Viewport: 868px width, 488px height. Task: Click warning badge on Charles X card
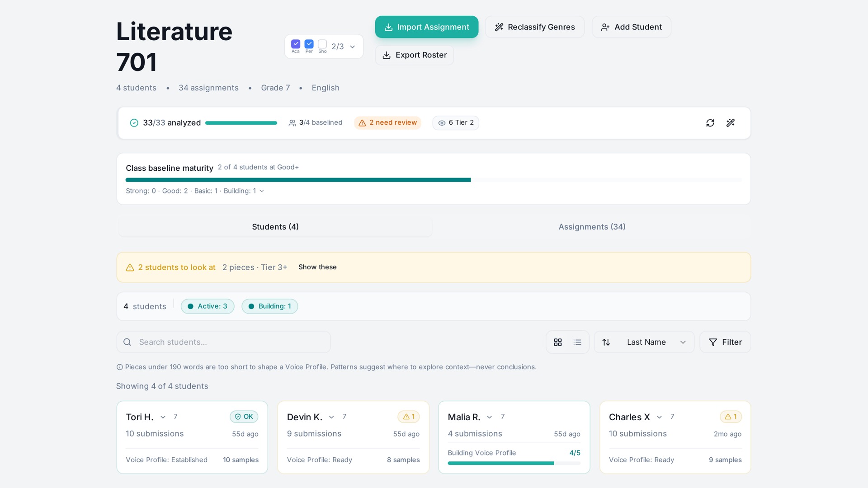(731, 417)
